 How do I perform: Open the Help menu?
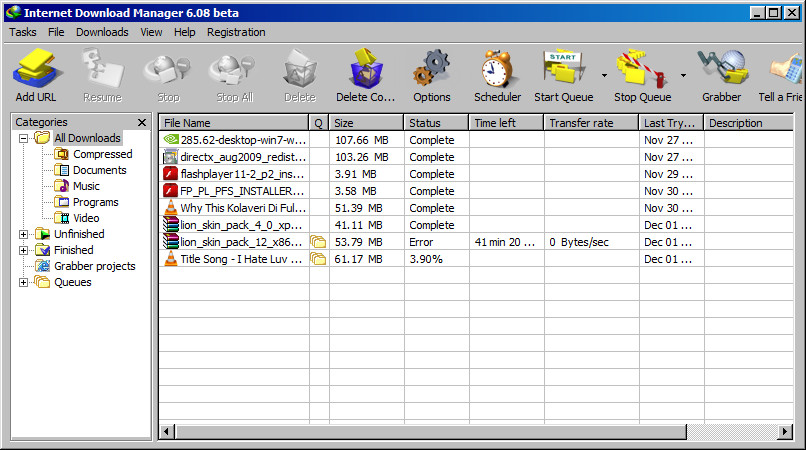pos(185,32)
